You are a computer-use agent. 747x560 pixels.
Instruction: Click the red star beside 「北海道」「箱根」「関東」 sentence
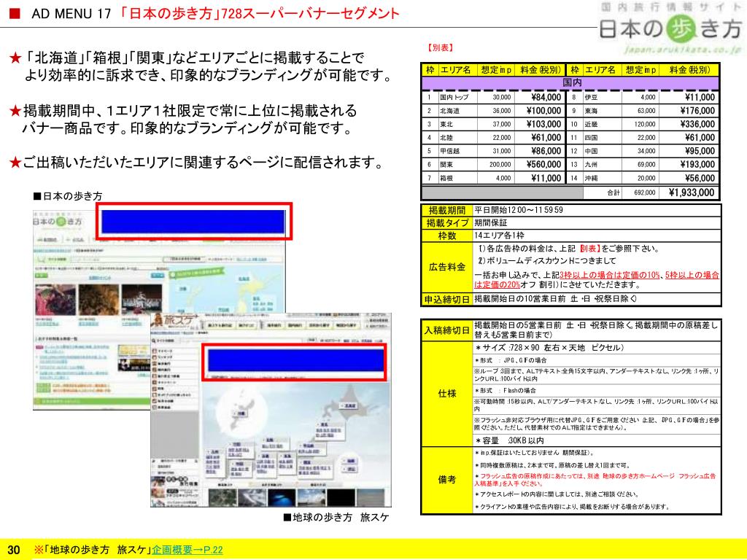coord(16,58)
